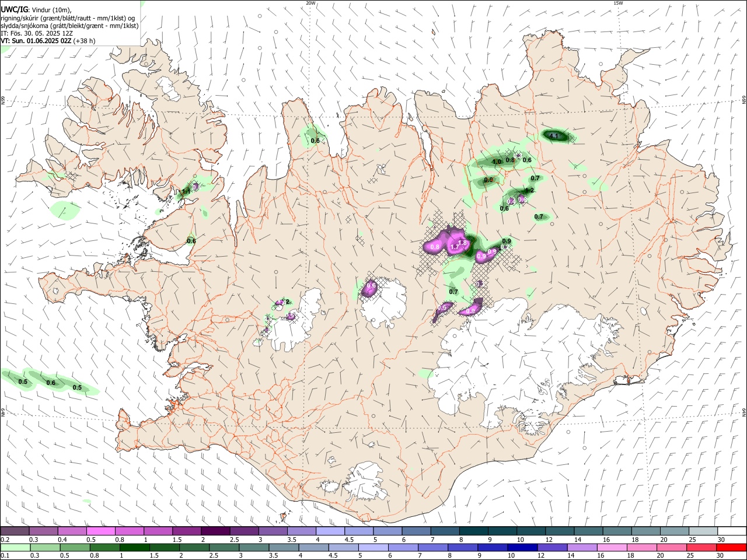Click the "IT: Fös. 30. 05. 2025 12Z" line
The height and width of the screenshot is (560, 747).
tap(37, 33)
